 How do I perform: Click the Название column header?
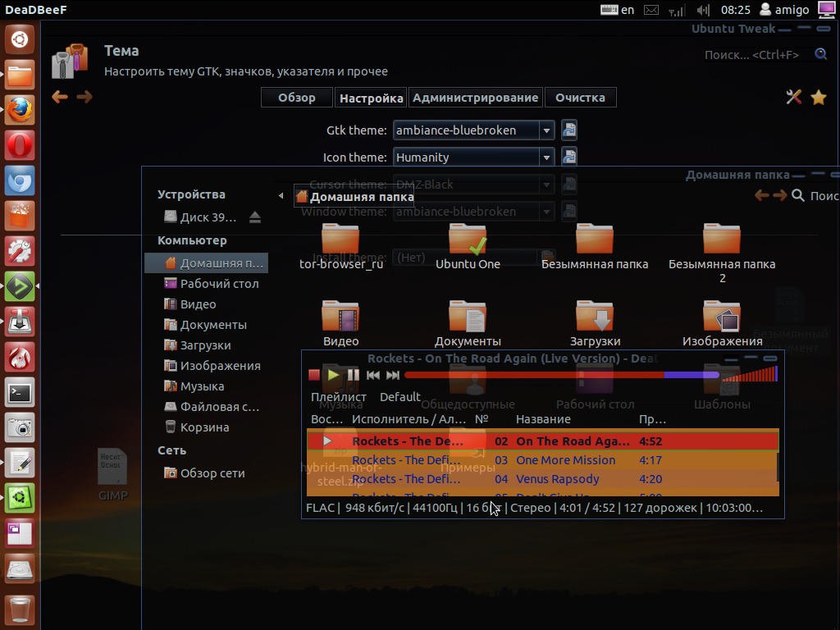(x=543, y=419)
